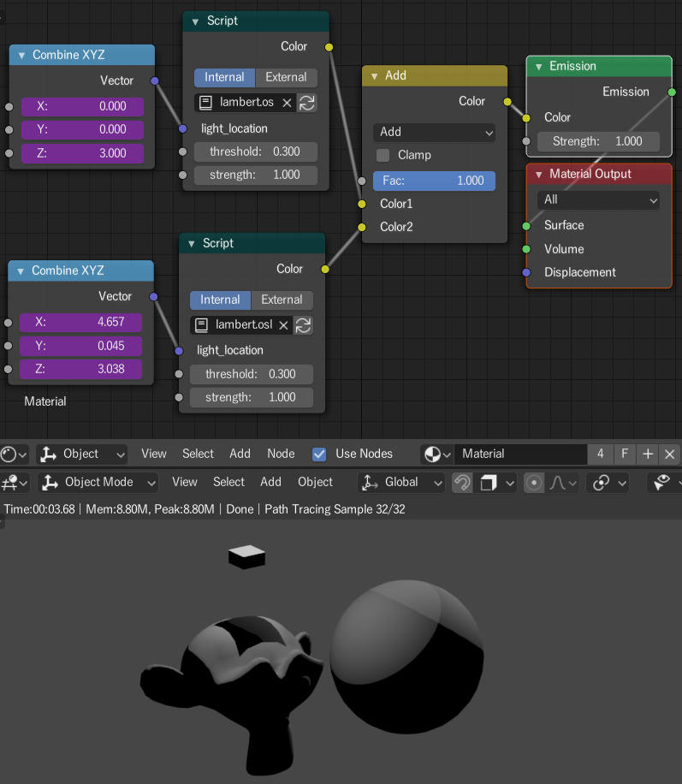
Task: Click the Material name field
Action: click(x=520, y=454)
